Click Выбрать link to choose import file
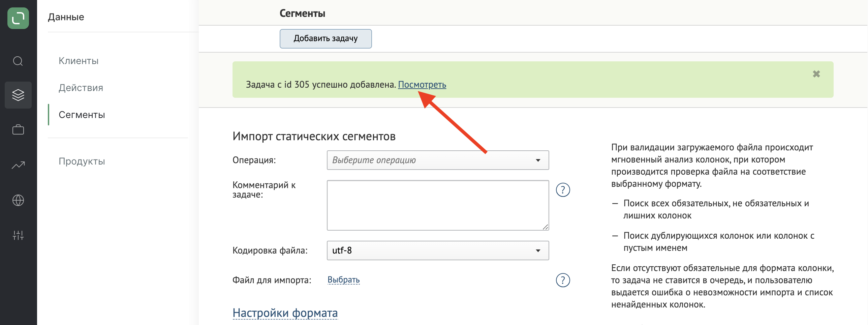Screen dimensions: 868x325 coord(343,280)
